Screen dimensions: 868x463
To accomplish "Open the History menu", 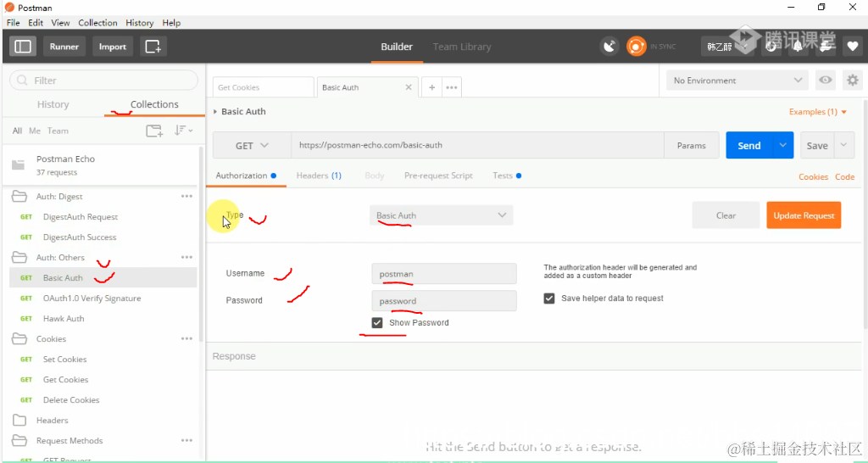I will 140,23.
